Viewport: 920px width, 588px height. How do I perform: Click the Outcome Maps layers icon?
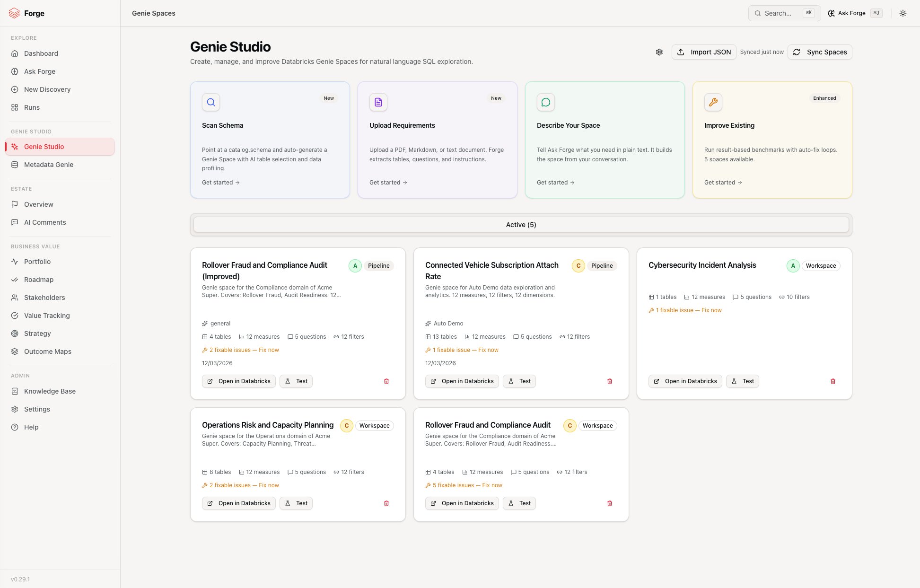coord(15,351)
